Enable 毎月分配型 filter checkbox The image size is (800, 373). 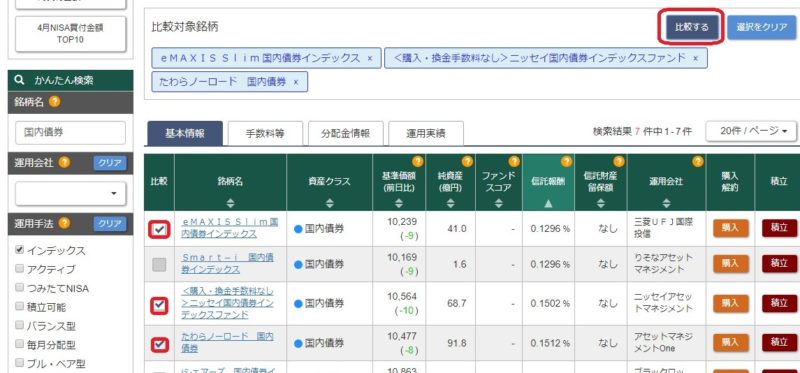pyautogui.click(x=19, y=344)
